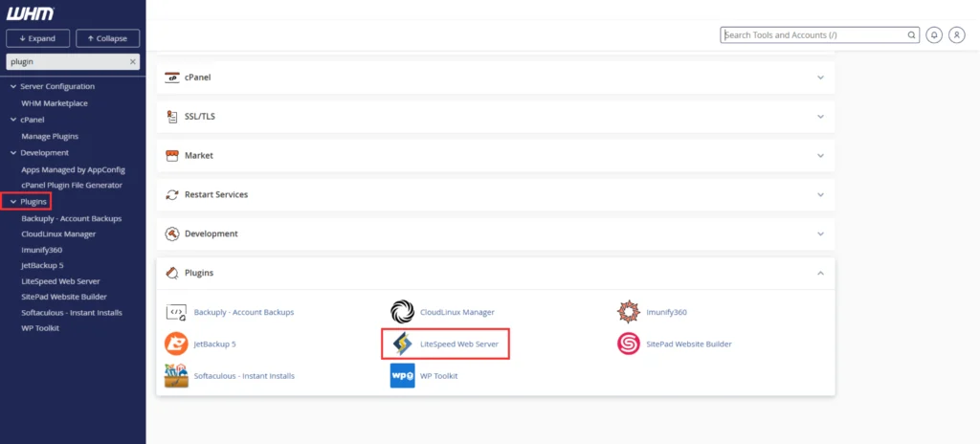Collapse the Plugins panel chevron
The height and width of the screenshot is (444, 980).
[x=820, y=273]
